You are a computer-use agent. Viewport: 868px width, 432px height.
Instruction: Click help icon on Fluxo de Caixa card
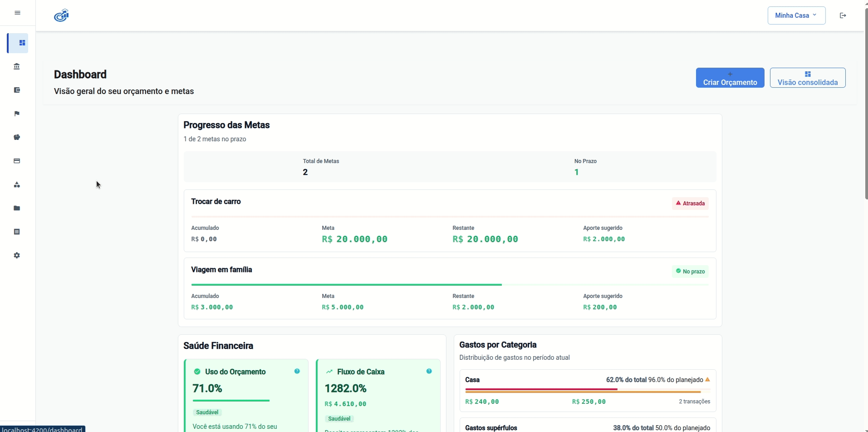coord(429,371)
